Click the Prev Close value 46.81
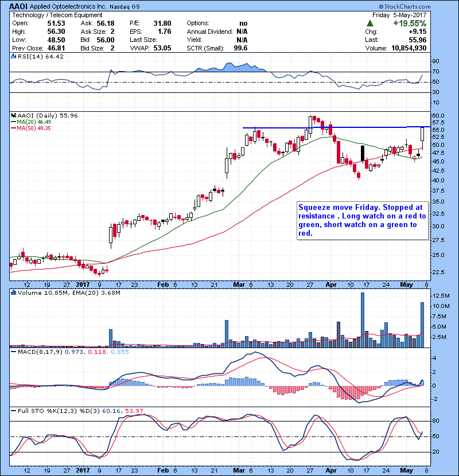Image resolution: width=459 pixels, height=476 pixels. 56,48
